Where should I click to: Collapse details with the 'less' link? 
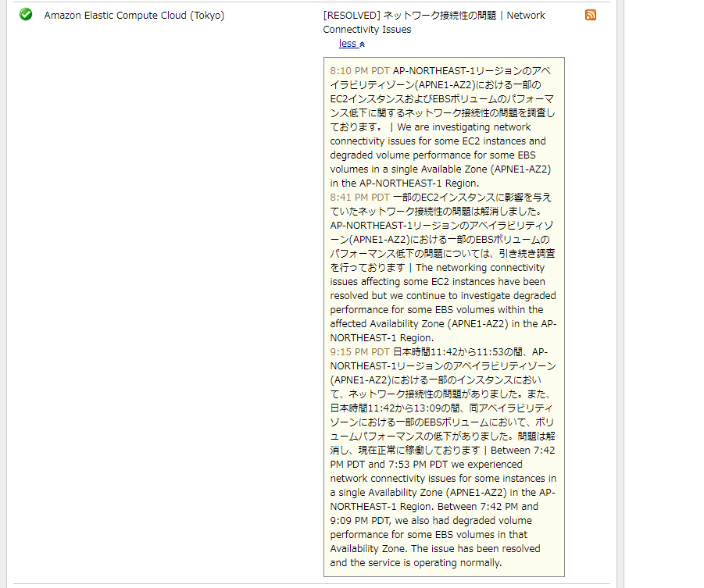[352, 44]
